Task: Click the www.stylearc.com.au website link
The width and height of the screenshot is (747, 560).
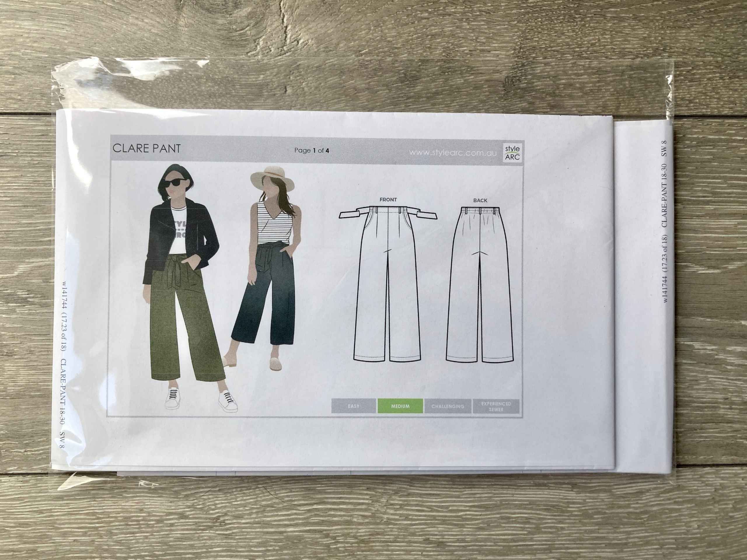Action: 453,153
